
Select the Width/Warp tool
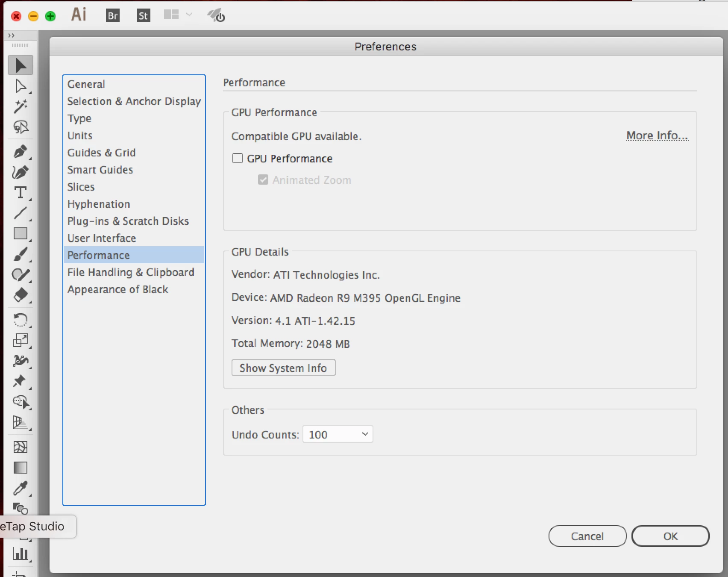tap(21, 361)
